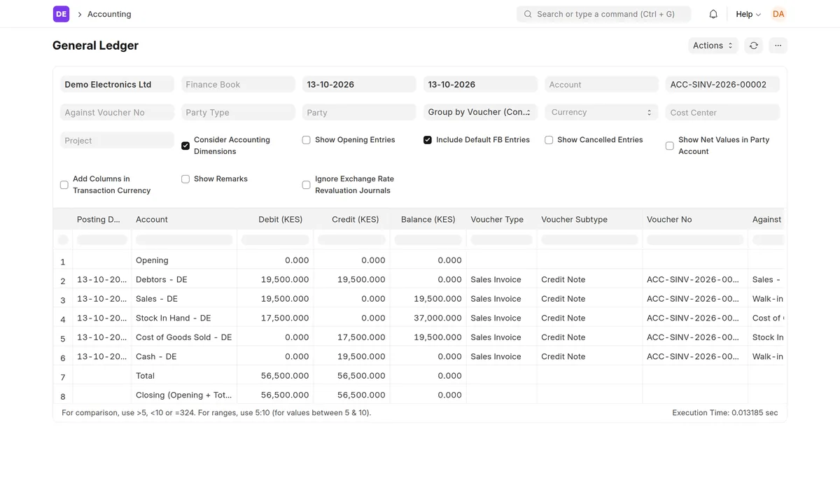
Task: Click the to date field 13-10-2026
Action: [x=480, y=84]
